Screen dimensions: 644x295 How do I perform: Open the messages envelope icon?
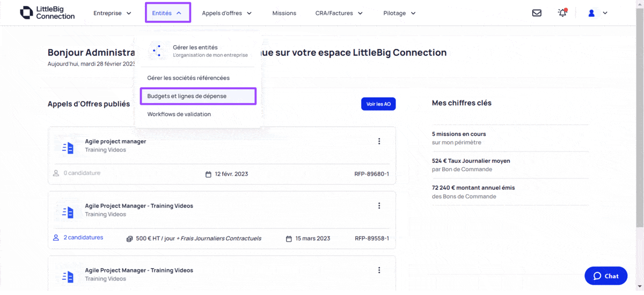click(x=537, y=13)
